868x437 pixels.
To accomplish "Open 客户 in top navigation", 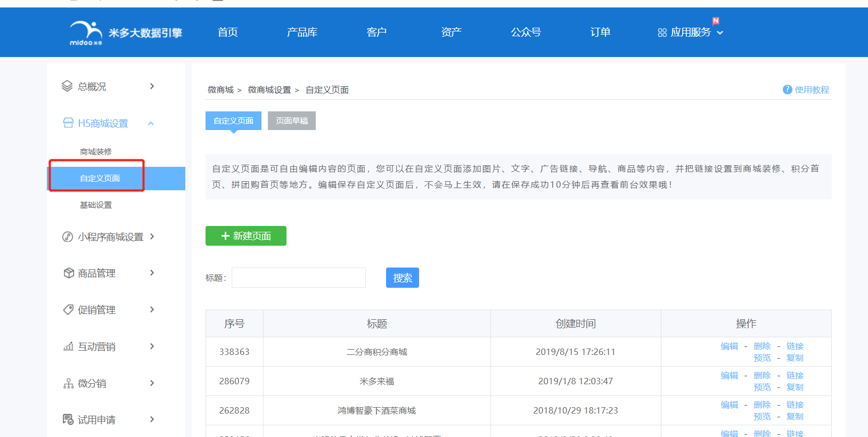I will click(x=377, y=33).
